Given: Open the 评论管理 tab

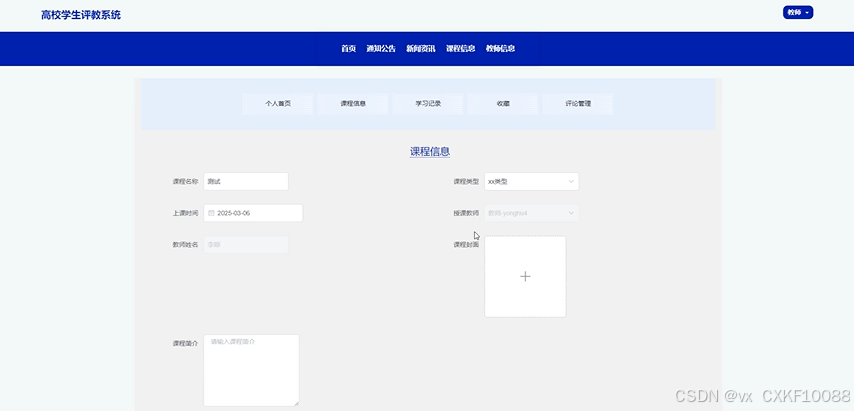Looking at the screenshot, I should [578, 104].
